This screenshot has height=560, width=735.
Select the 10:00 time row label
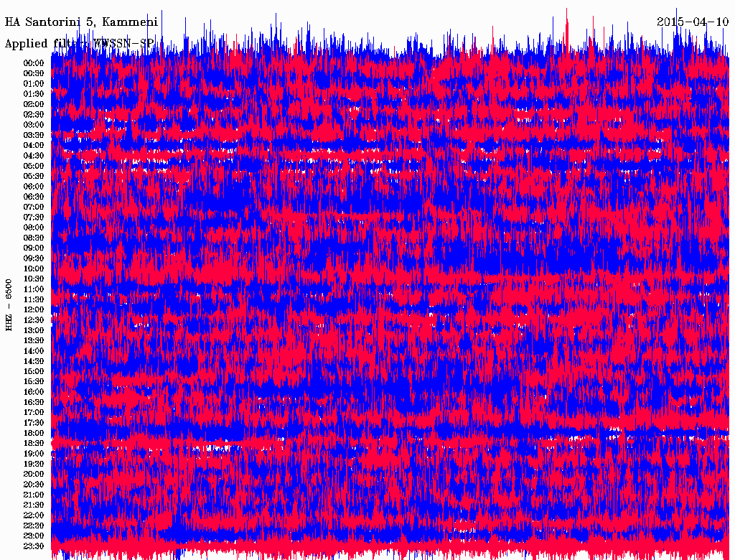click(x=34, y=269)
